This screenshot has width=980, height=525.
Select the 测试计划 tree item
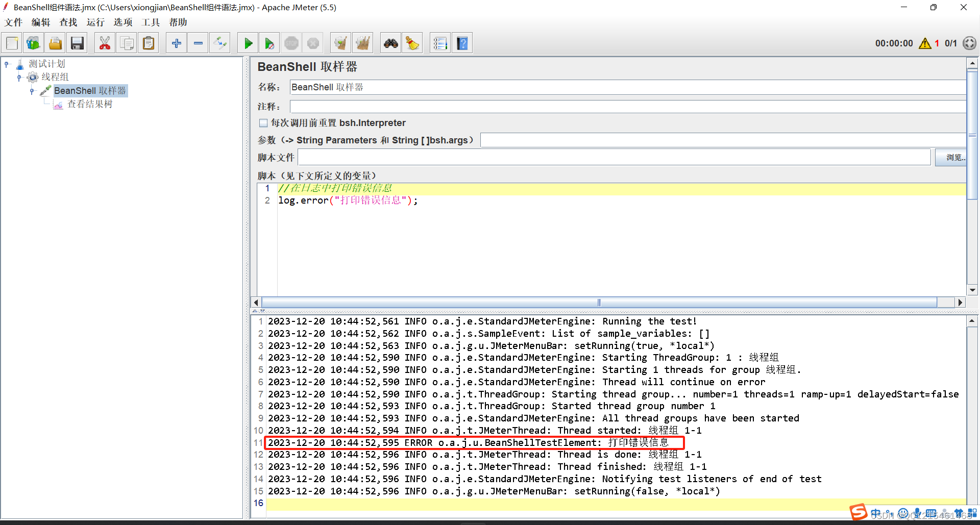tap(46, 64)
